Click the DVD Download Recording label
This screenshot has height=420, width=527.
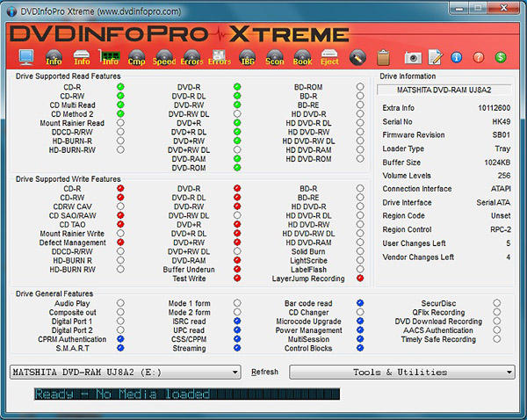438,321
